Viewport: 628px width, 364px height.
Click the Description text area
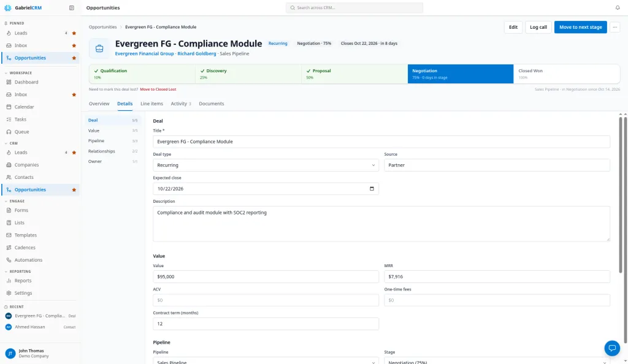[x=381, y=224]
